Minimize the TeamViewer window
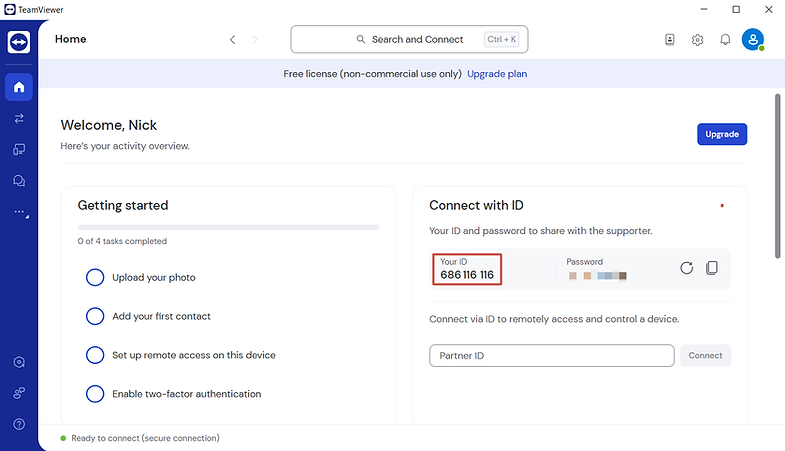The height and width of the screenshot is (451, 785). 703,10
